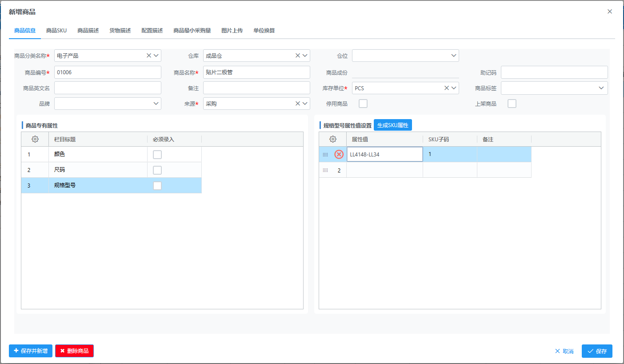The height and width of the screenshot is (364, 624).
Task: Enable the 上架商品 checkbox
Action: [x=512, y=104]
